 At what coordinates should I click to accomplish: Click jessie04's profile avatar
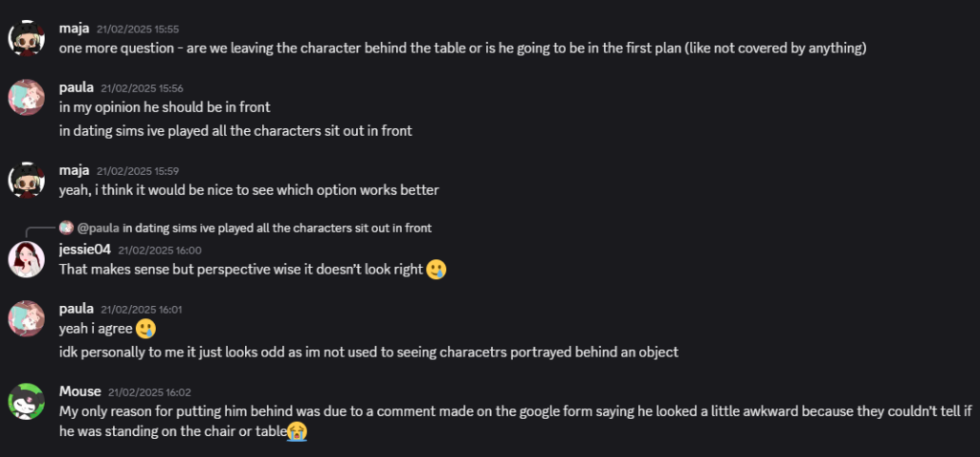coord(26,259)
